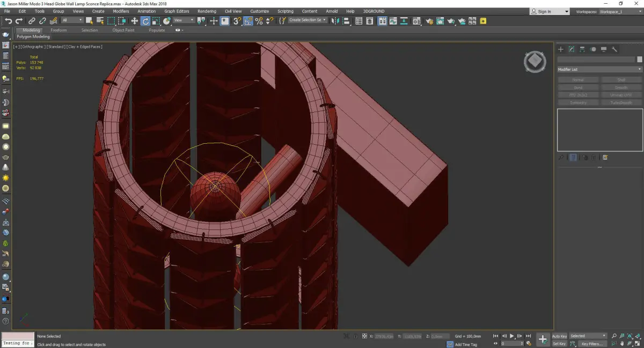This screenshot has height=348, width=644.
Task: Expand the Sign In dropdown arrow
Action: [567, 11]
